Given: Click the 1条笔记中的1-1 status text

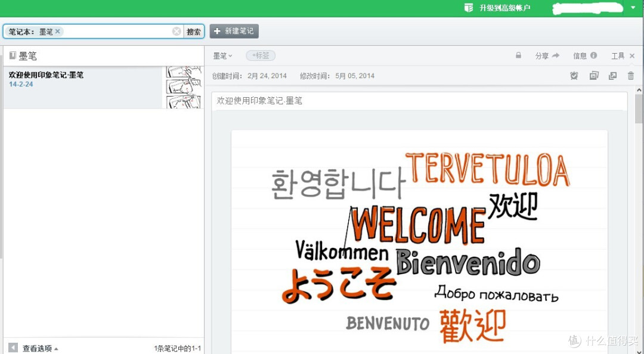Looking at the screenshot, I should [178, 349].
